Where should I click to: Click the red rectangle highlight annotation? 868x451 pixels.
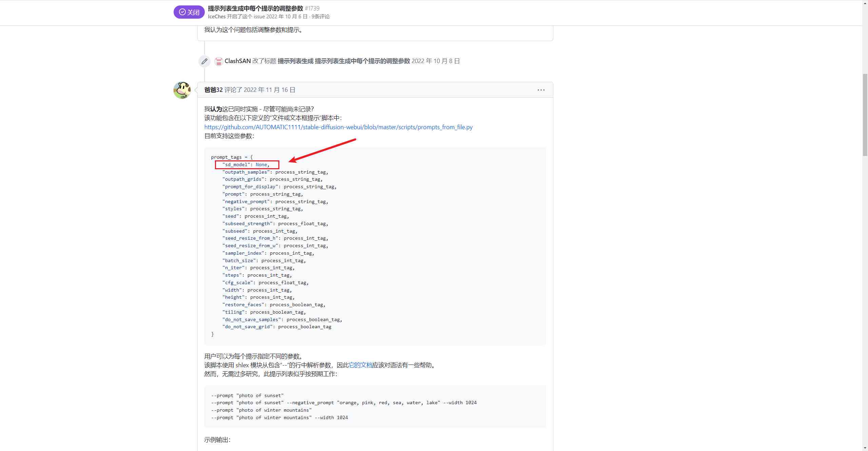(x=247, y=165)
